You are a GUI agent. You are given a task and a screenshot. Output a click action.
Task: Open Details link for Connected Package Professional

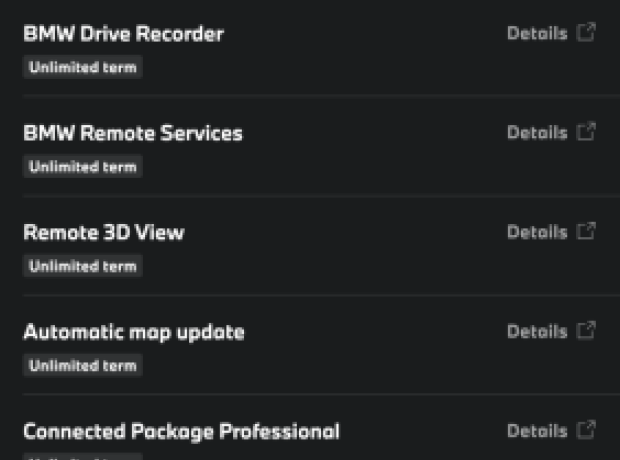click(x=537, y=431)
